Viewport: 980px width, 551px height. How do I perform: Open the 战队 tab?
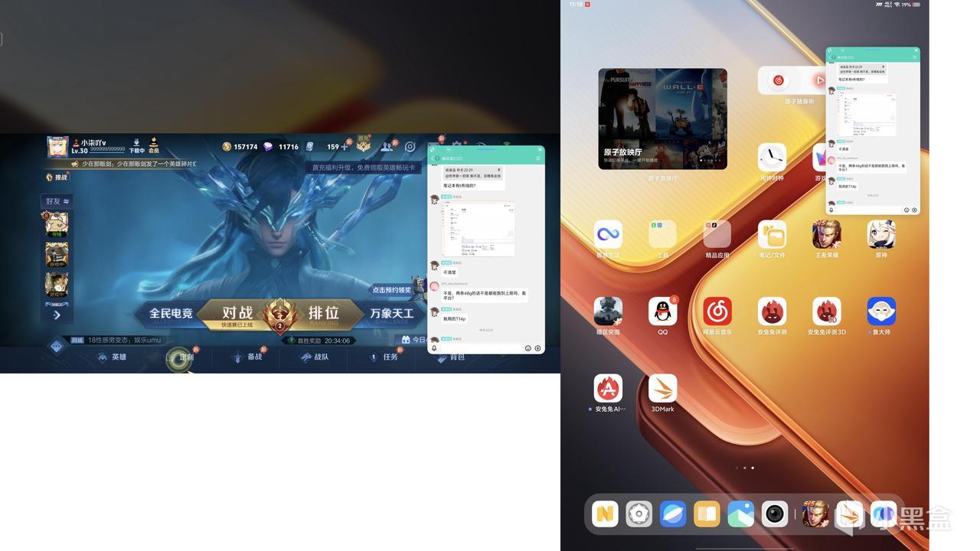coord(315,357)
